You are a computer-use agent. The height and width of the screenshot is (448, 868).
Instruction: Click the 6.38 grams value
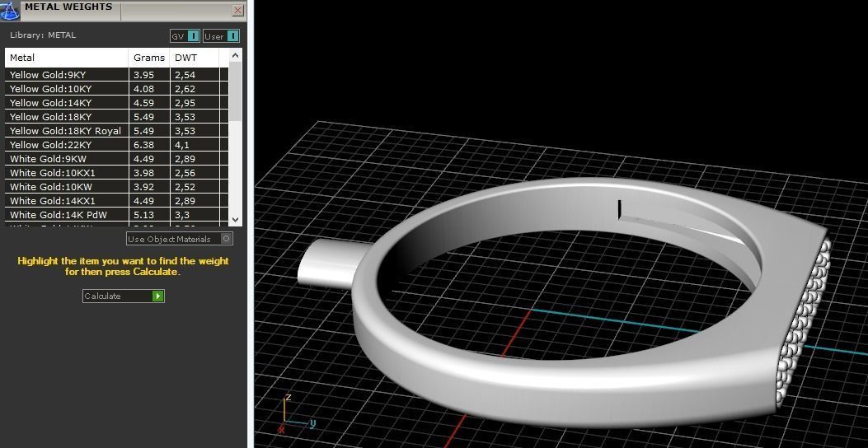pyautogui.click(x=144, y=145)
